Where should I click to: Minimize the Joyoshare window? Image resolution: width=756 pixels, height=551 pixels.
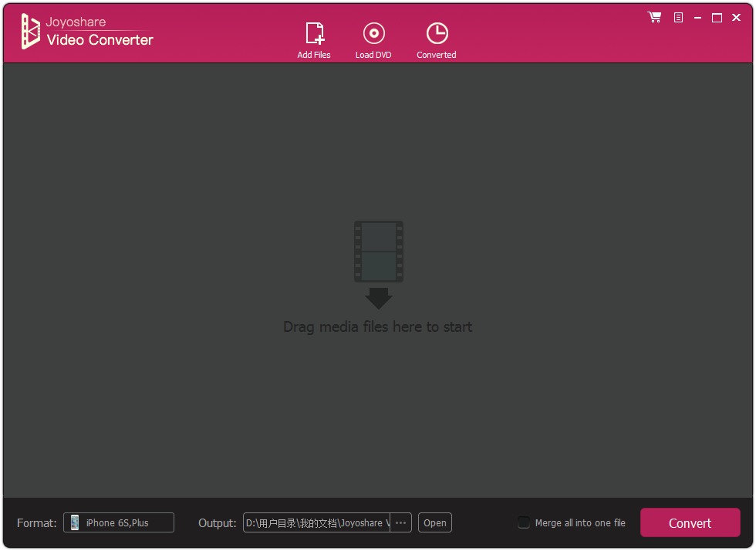tap(697, 18)
